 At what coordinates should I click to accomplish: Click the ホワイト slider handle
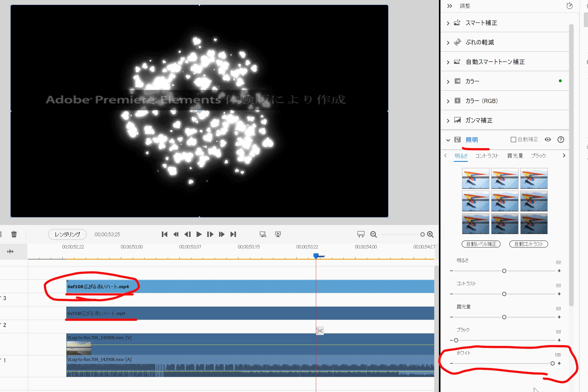[553, 363]
